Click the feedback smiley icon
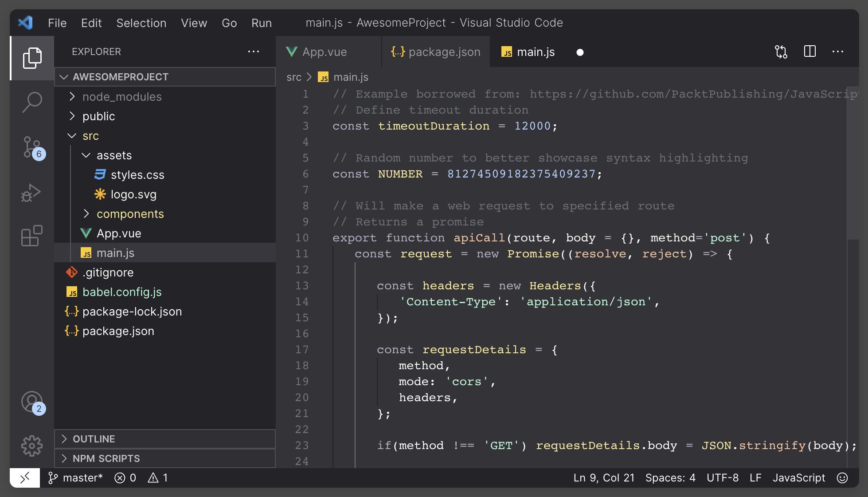This screenshot has height=497, width=868. [x=842, y=478]
